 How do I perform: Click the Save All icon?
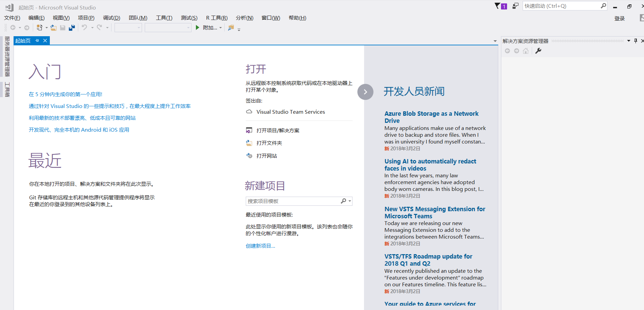pyautogui.click(x=72, y=28)
